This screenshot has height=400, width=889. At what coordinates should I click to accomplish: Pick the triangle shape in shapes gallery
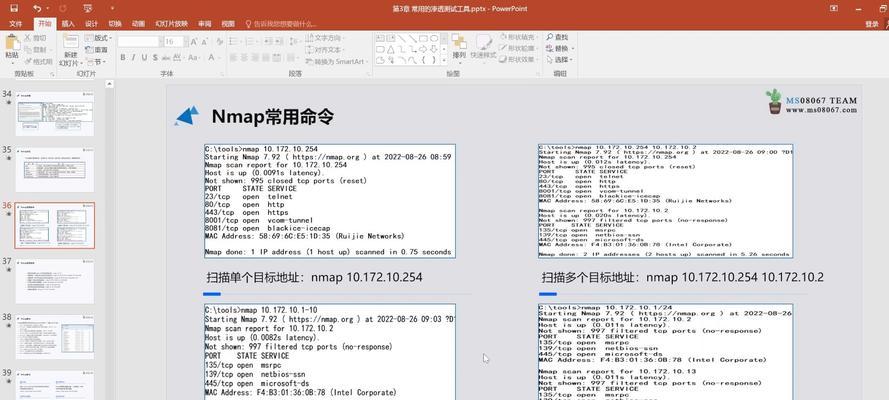tap(391, 49)
